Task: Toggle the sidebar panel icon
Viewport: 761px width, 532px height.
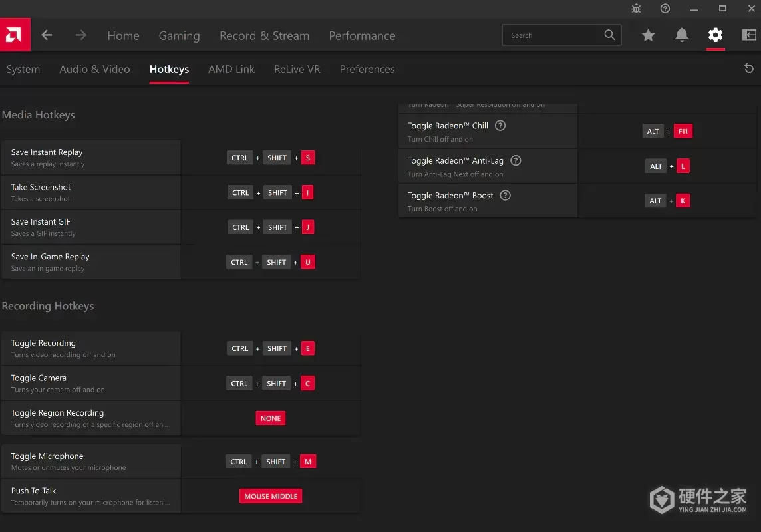Action: click(x=749, y=35)
